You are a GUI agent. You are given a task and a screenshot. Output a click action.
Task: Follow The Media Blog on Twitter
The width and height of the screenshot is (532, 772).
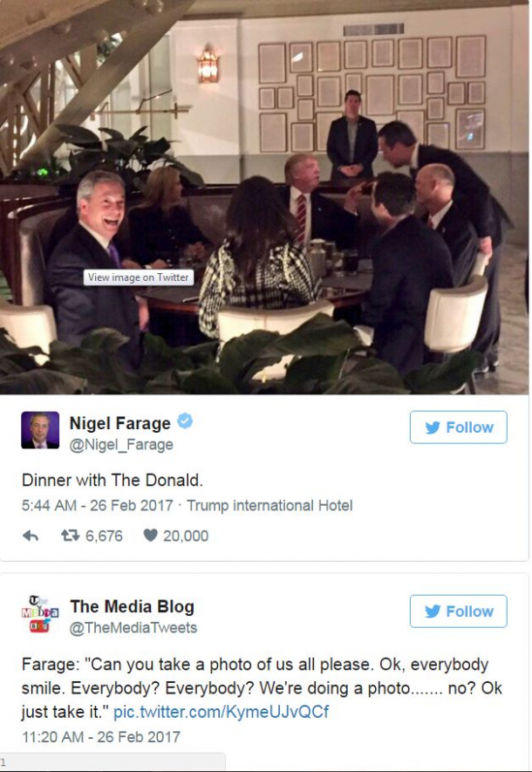458,611
